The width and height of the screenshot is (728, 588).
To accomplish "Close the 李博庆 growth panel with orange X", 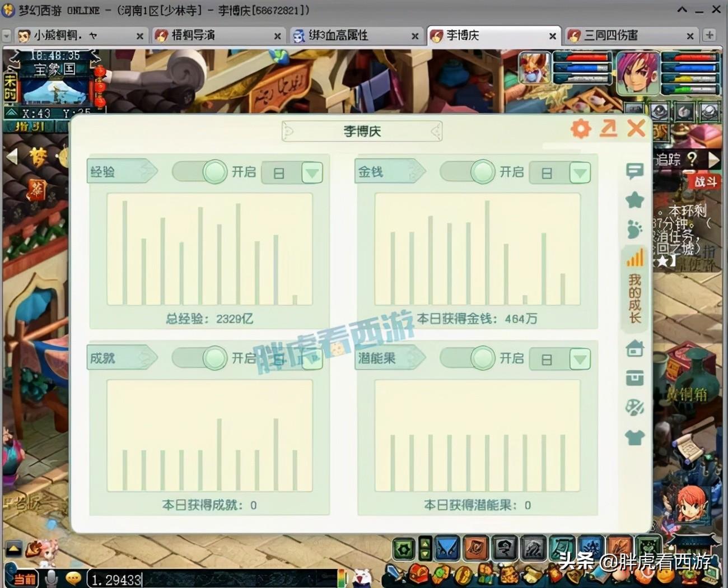I will (636, 128).
